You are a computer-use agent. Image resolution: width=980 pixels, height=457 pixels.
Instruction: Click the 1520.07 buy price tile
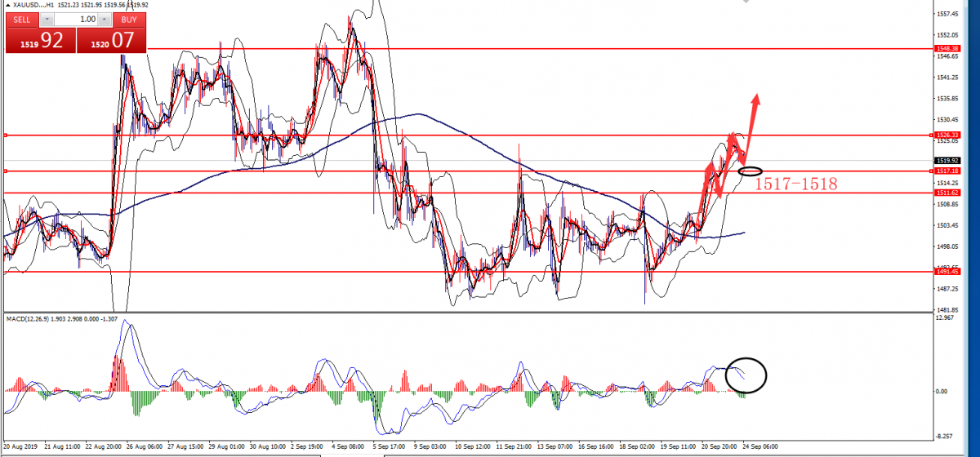(x=111, y=40)
